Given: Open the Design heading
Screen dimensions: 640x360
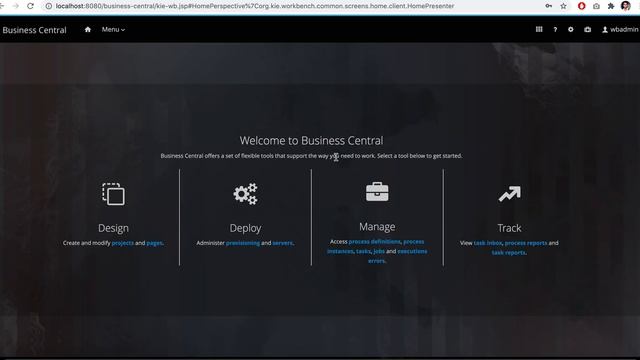Looking at the screenshot, I should pos(113,228).
